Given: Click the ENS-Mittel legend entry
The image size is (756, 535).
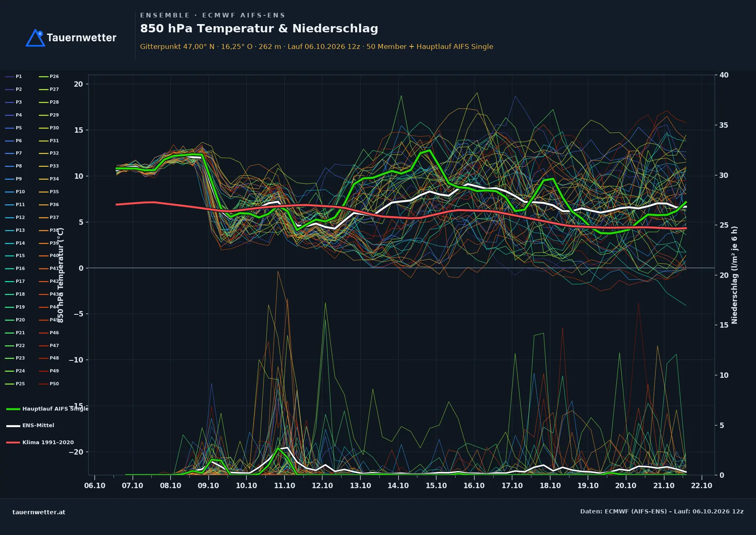Looking at the screenshot, I should click(x=30, y=426).
